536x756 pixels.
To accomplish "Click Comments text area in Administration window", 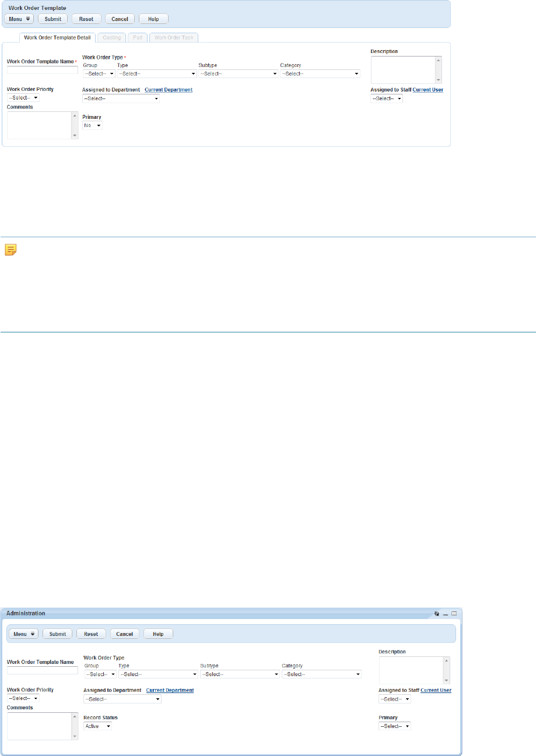I will click(x=39, y=726).
